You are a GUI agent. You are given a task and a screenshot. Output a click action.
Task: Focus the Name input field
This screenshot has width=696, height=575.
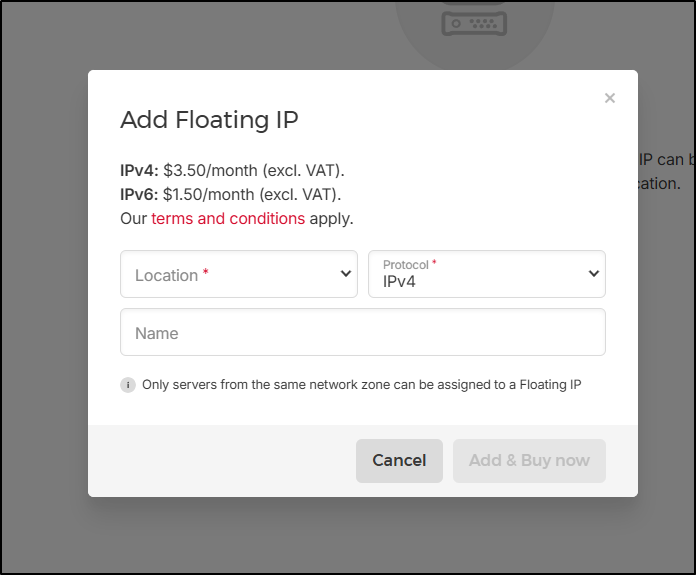point(362,332)
